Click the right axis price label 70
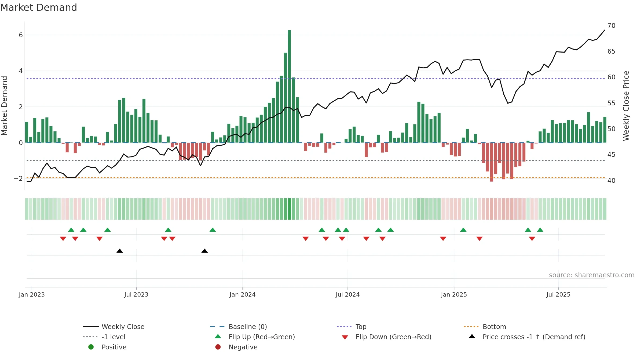 point(611,26)
